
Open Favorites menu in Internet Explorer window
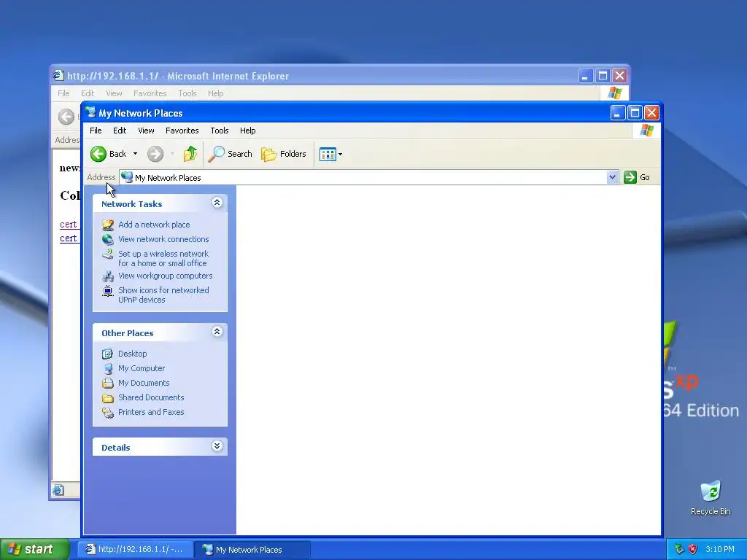click(x=150, y=93)
